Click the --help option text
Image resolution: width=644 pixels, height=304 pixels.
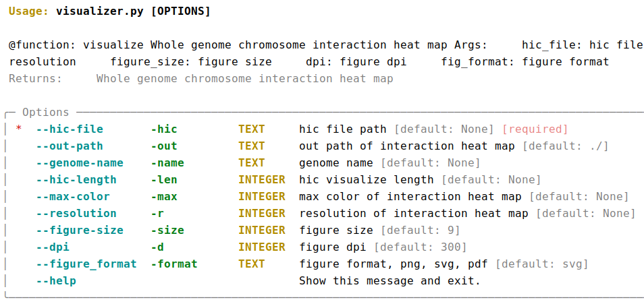(x=56, y=280)
